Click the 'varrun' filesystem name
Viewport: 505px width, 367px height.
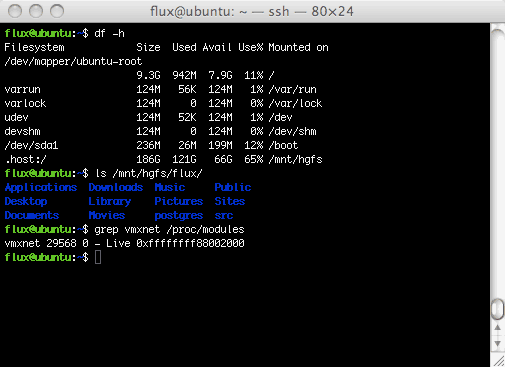[x=22, y=90]
